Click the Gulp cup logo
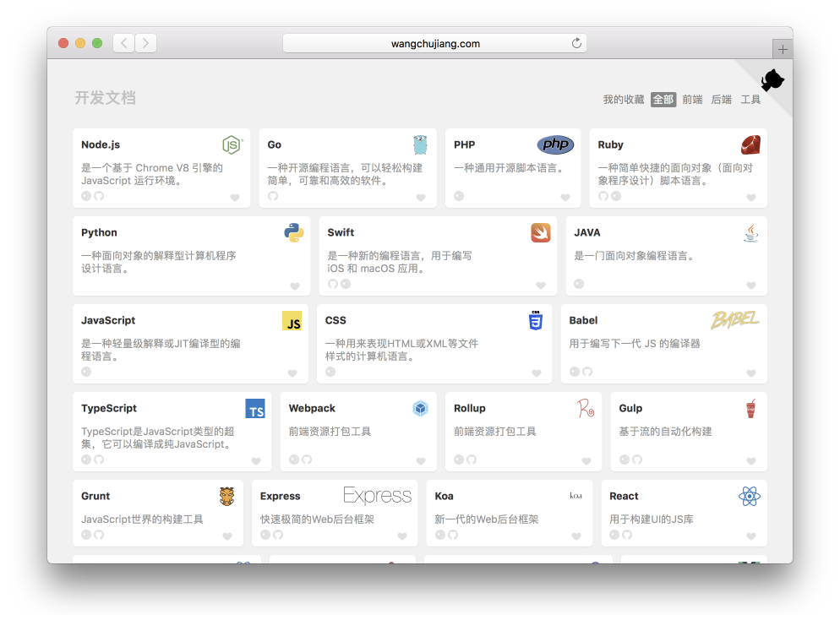 coord(751,408)
